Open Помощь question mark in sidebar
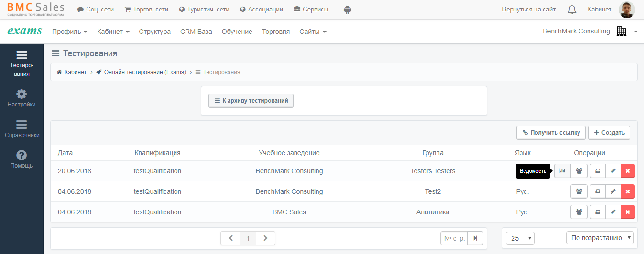The height and width of the screenshot is (254, 644). (x=22, y=159)
